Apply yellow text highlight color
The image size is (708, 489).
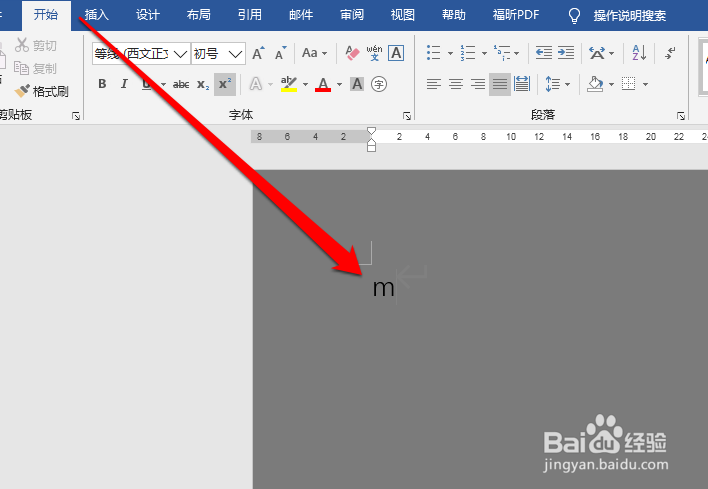(x=289, y=84)
